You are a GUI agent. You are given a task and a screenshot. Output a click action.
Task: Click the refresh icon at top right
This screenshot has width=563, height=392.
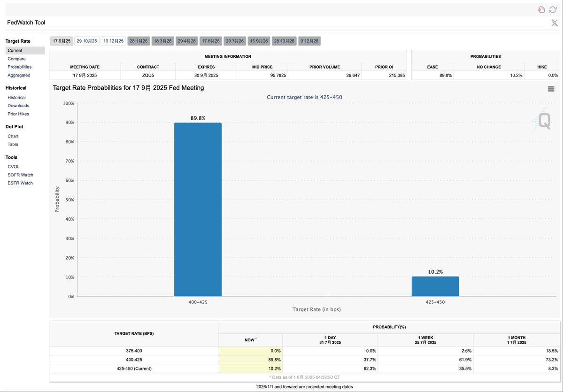point(553,10)
